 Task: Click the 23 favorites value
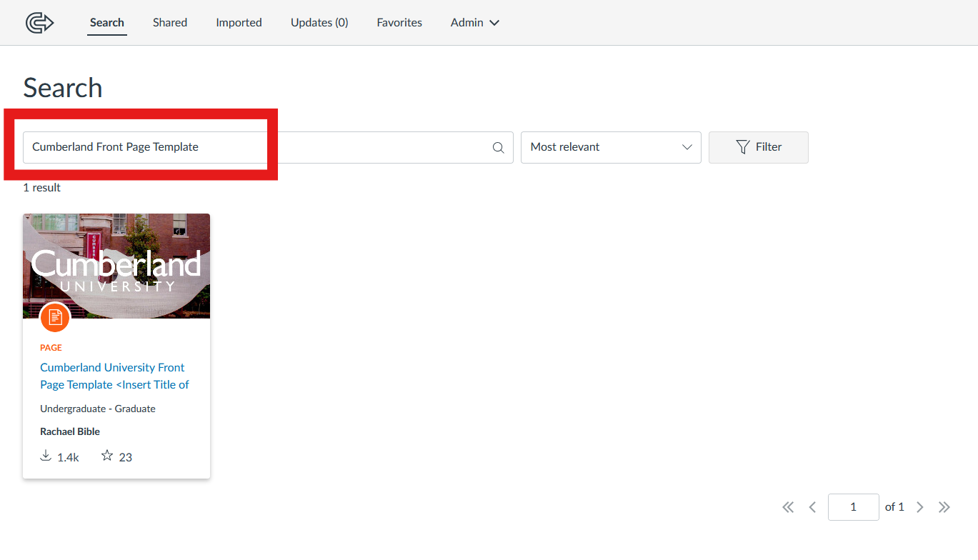coord(125,457)
